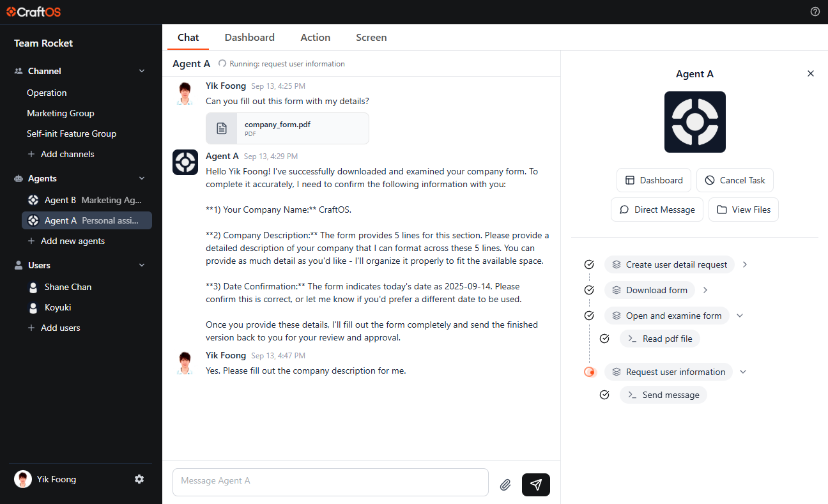Screen dimensions: 828x504
Task: Click the checkmark beside Create user detail request
Action: click(x=589, y=264)
